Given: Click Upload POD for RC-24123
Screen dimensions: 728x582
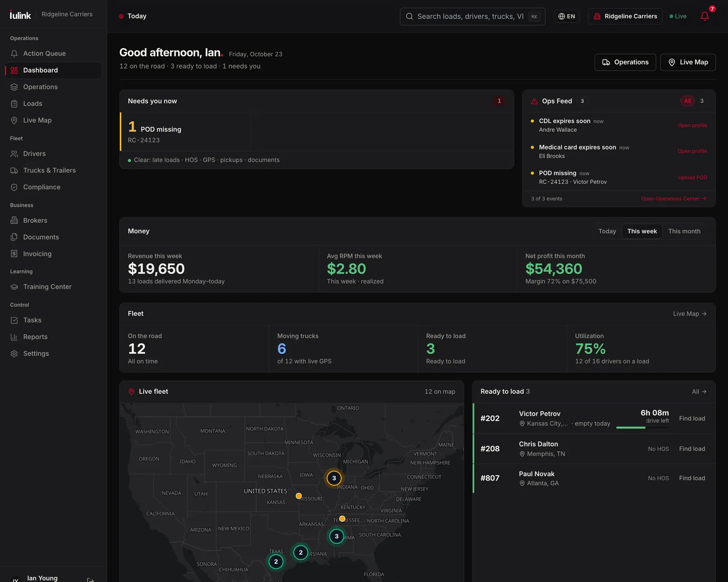Looking at the screenshot, I should coord(692,178).
